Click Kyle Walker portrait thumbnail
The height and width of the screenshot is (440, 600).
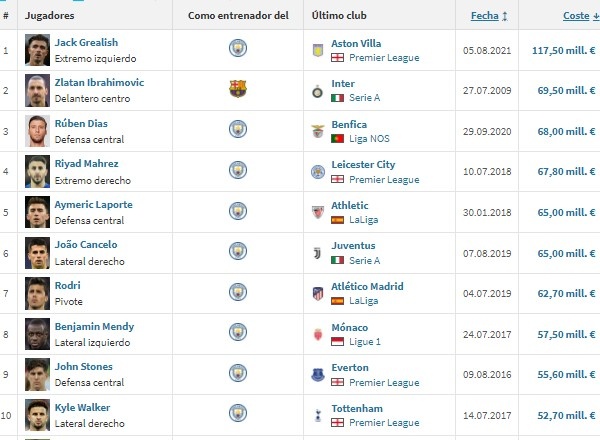[x=37, y=415]
